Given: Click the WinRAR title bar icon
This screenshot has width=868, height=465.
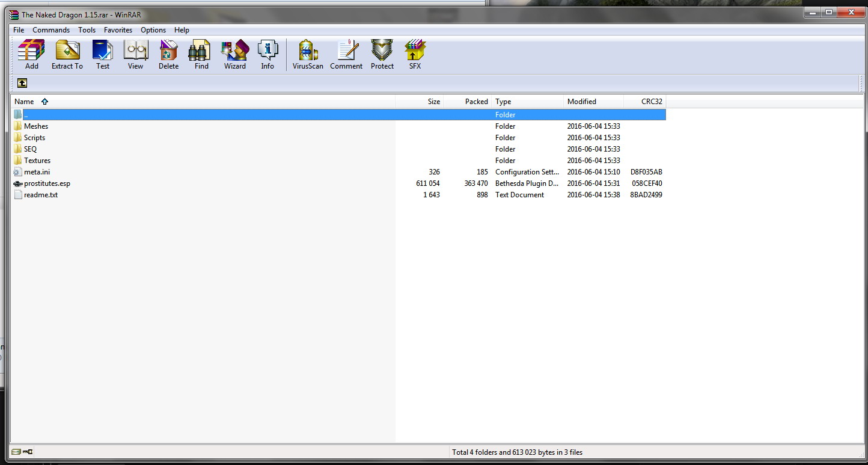Looking at the screenshot, I should pos(14,14).
